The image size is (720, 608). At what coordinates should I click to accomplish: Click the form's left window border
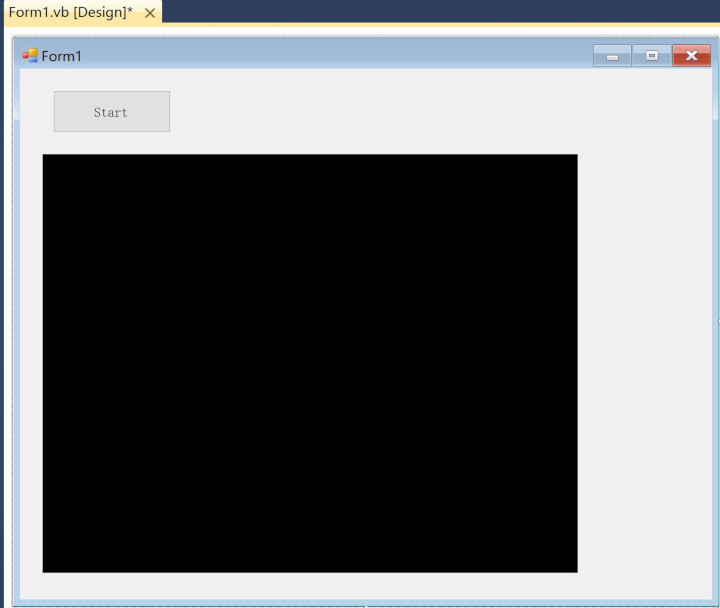16,330
